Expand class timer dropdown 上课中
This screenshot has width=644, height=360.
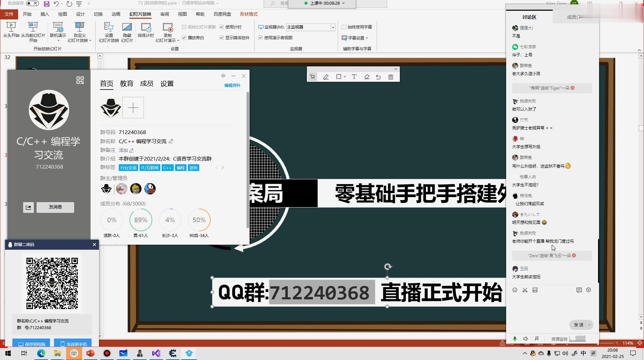click(x=343, y=3)
